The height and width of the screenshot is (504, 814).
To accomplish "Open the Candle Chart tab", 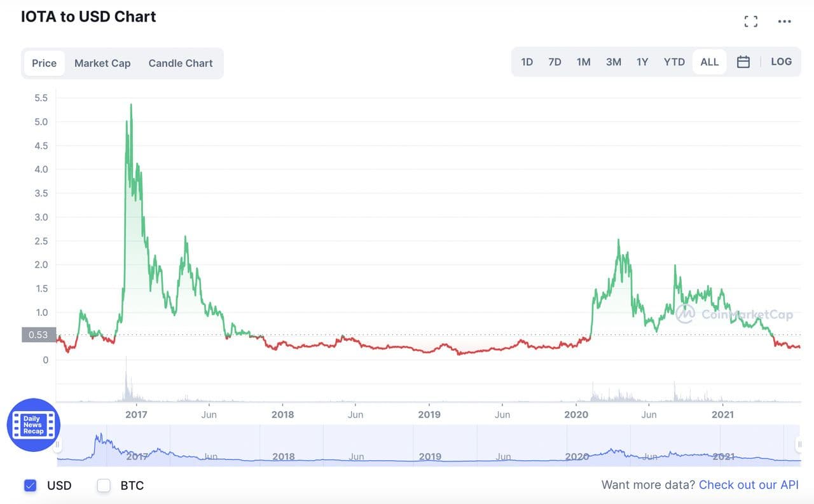I will click(x=181, y=63).
